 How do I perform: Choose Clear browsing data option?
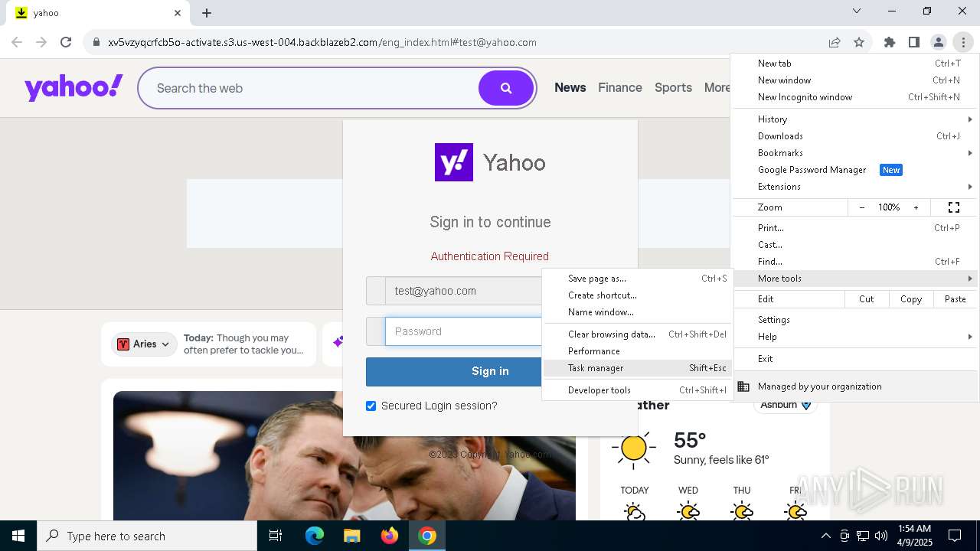point(637,334)
